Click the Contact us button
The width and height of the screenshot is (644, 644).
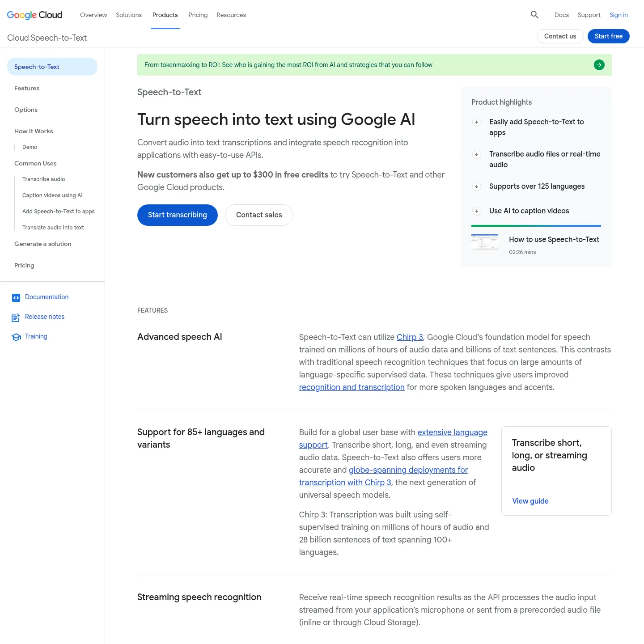click(560, 36)
